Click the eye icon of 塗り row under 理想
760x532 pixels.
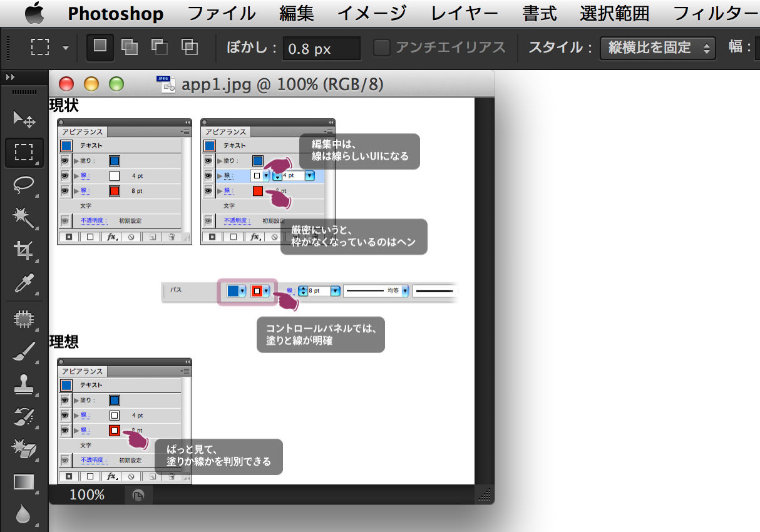click(x=64, y=401)
